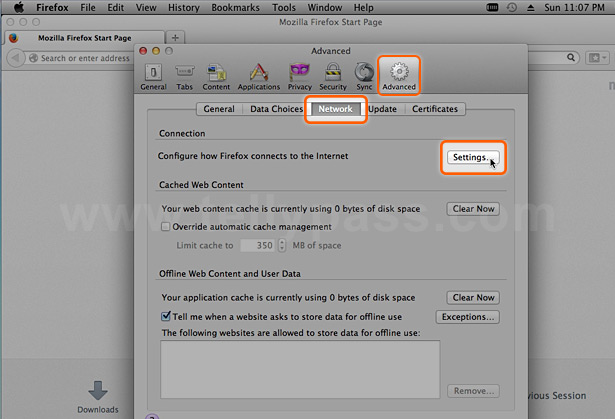Open the offline data Exceptions button

[468, 317]
